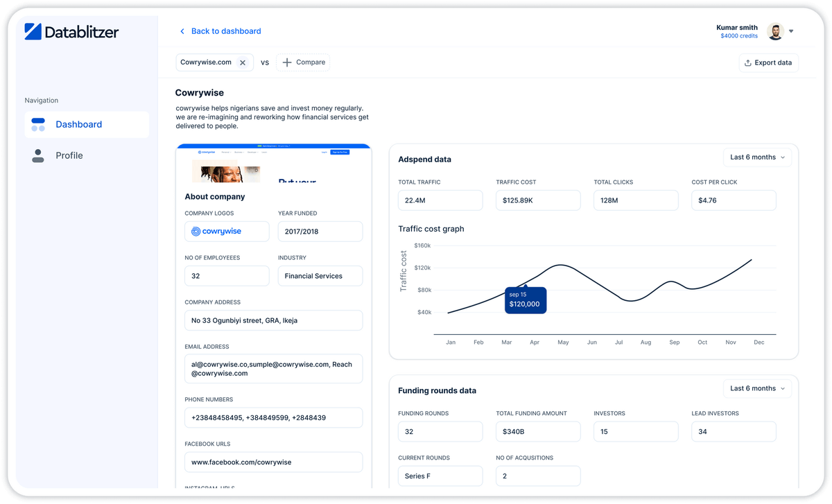
Task: Expand Adspend data Last 6 months dropdown
Action: pos(757,157)
